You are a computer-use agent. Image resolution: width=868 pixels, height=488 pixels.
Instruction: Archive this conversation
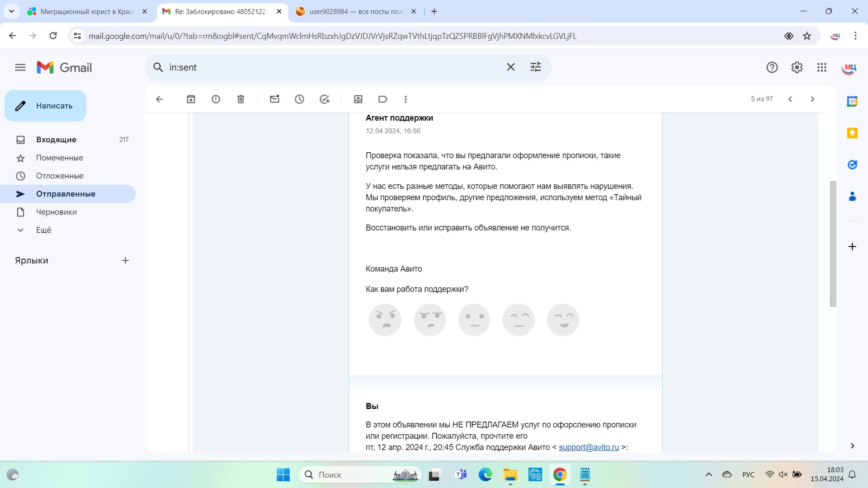pyautogui.click(x=191, y=99)
